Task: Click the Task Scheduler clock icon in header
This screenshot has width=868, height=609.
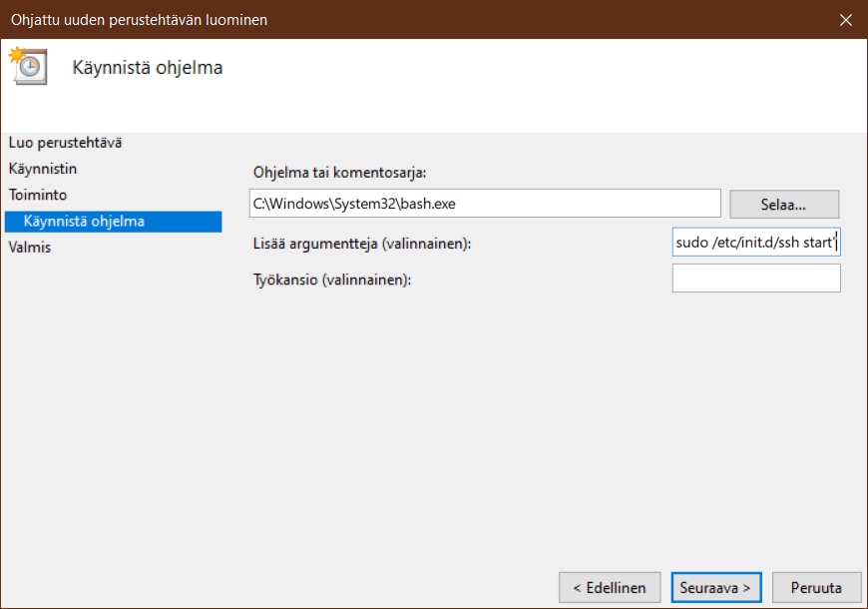Action: point(27,65)
